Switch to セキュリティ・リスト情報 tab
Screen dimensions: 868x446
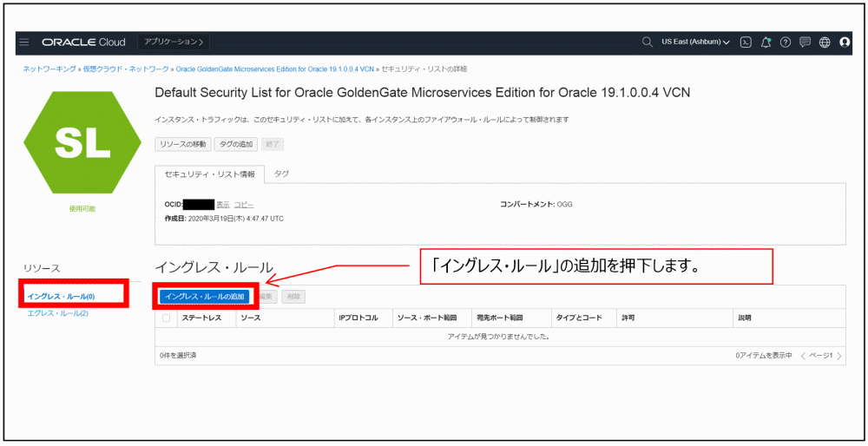(210, 174)
